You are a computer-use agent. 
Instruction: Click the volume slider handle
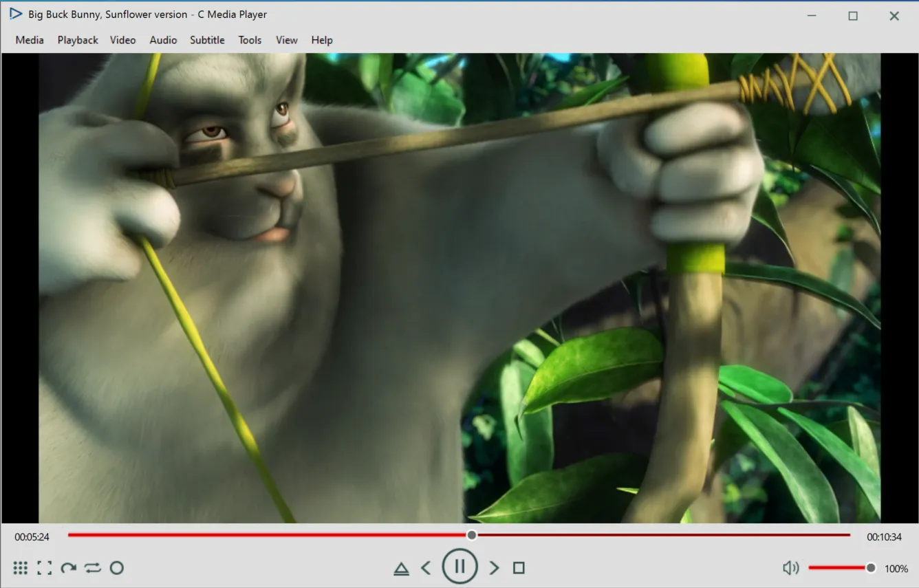(x=871, y=568)
